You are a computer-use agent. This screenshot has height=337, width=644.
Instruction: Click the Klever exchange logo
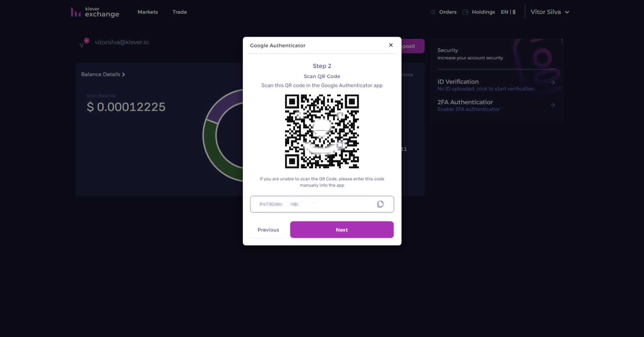[x=94, y=12]
